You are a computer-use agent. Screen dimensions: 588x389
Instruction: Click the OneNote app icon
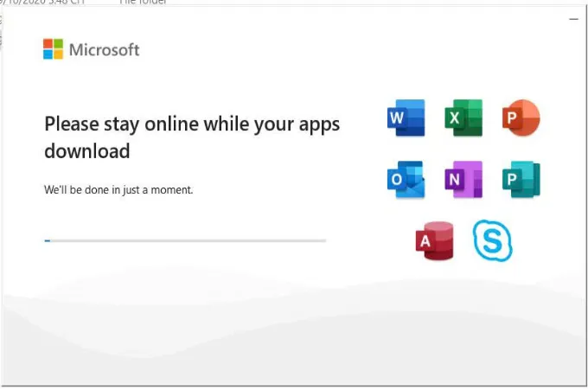click(x=463, y=179)
